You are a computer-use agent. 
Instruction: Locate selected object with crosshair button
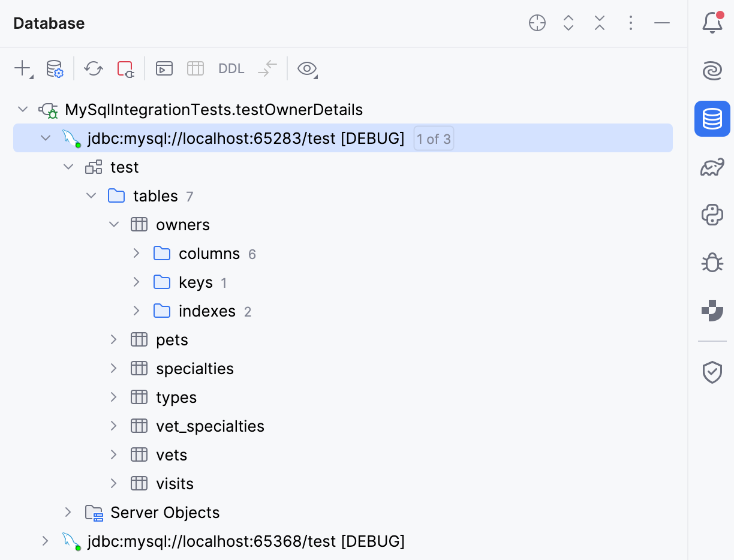pyautogui.click(x=537, y=23)
